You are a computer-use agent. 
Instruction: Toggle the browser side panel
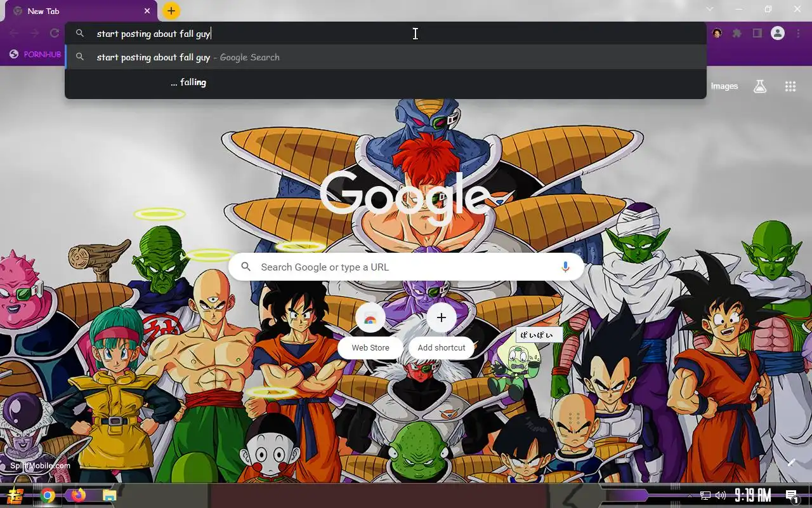click(x=757, y=33)
